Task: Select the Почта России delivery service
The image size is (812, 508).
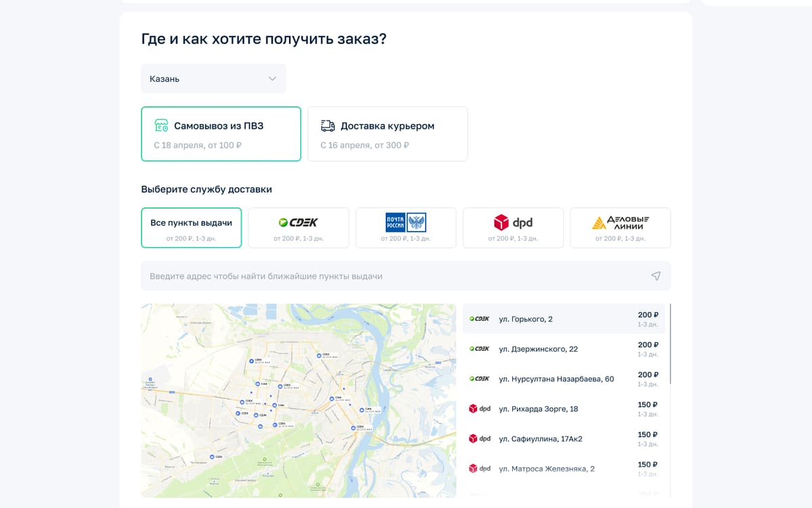Action: point(406,228)
